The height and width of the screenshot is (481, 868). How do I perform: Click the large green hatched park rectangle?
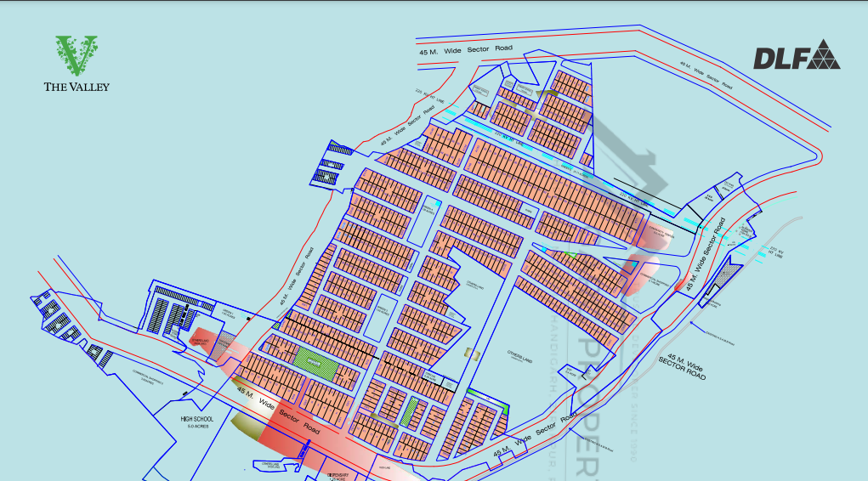click(315, 363)
